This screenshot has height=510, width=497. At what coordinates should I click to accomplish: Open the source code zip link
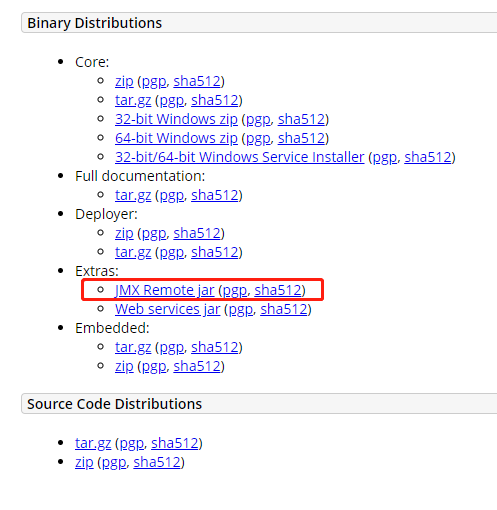pos(84,462)
